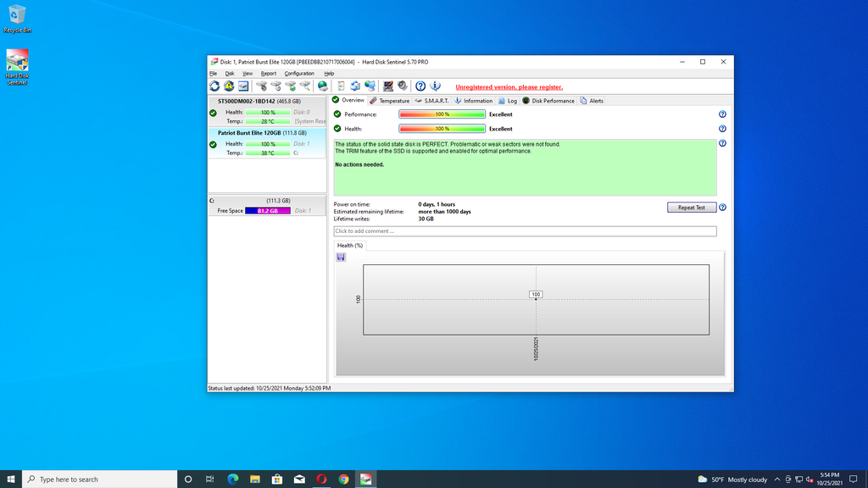Open the Report menu
Viewport: 868px width, 488px height.
coord(268,74)
